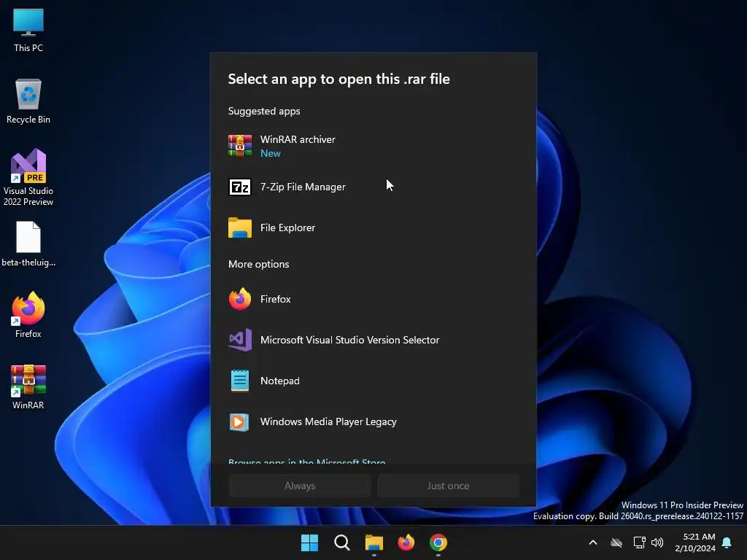Open taskbar Search

click(x=341, y=542)
